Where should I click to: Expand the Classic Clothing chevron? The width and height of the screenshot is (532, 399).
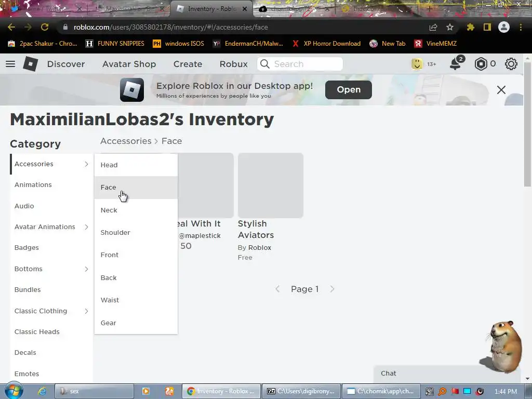click(86, 311)
